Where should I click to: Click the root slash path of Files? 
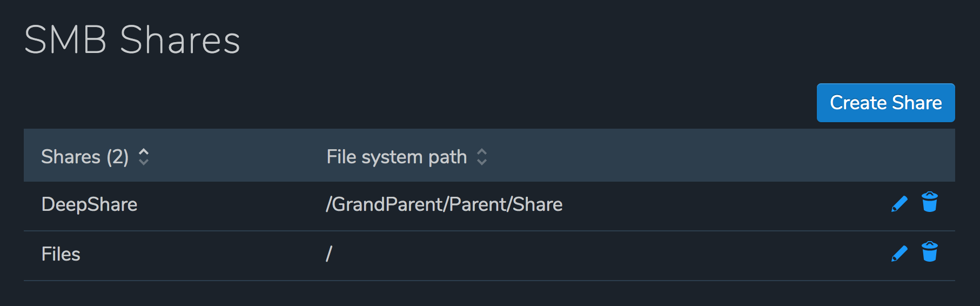329,254
